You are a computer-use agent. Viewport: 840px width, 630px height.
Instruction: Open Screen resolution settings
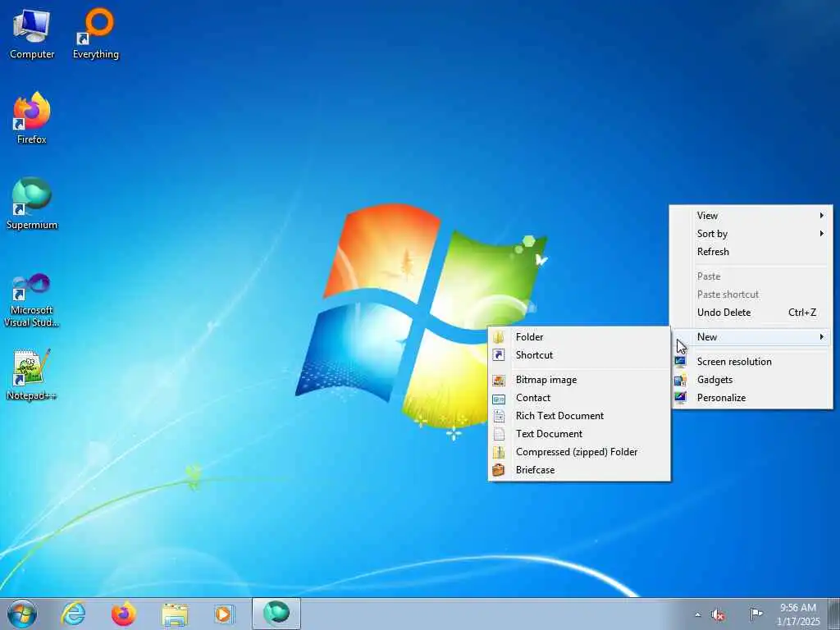point(751,362)
